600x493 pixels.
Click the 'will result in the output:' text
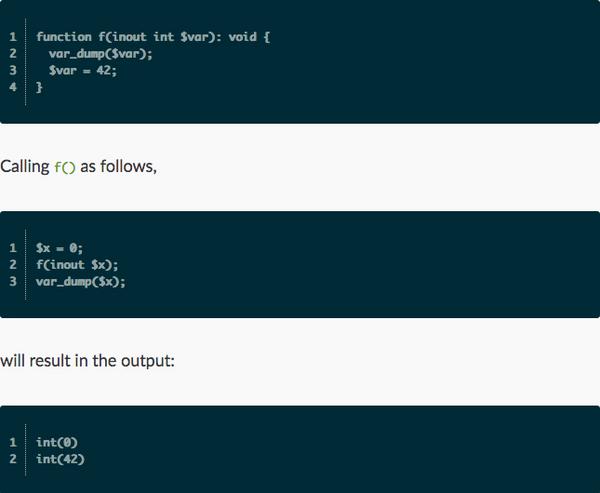point(87,361)
